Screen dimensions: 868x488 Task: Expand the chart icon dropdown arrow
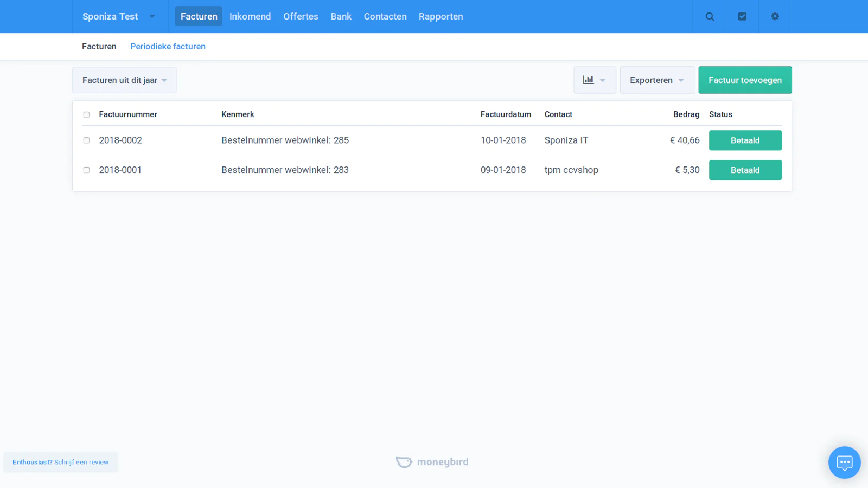(603, 80)
